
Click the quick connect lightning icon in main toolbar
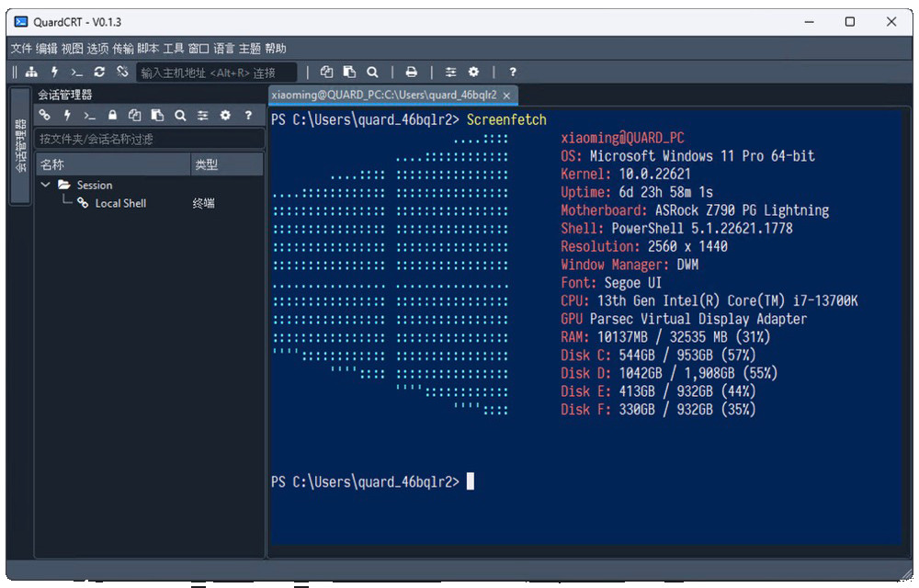(x=54, y=72)
